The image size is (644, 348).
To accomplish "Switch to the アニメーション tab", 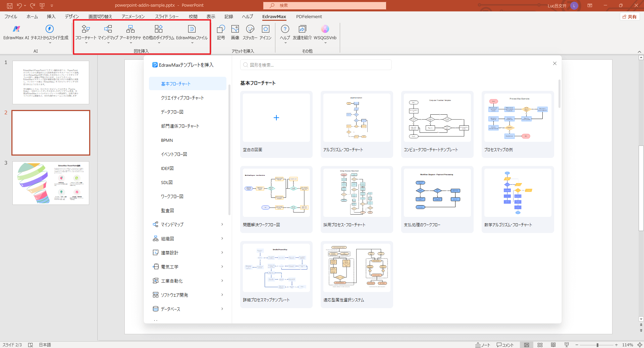I will coord(133,16).
